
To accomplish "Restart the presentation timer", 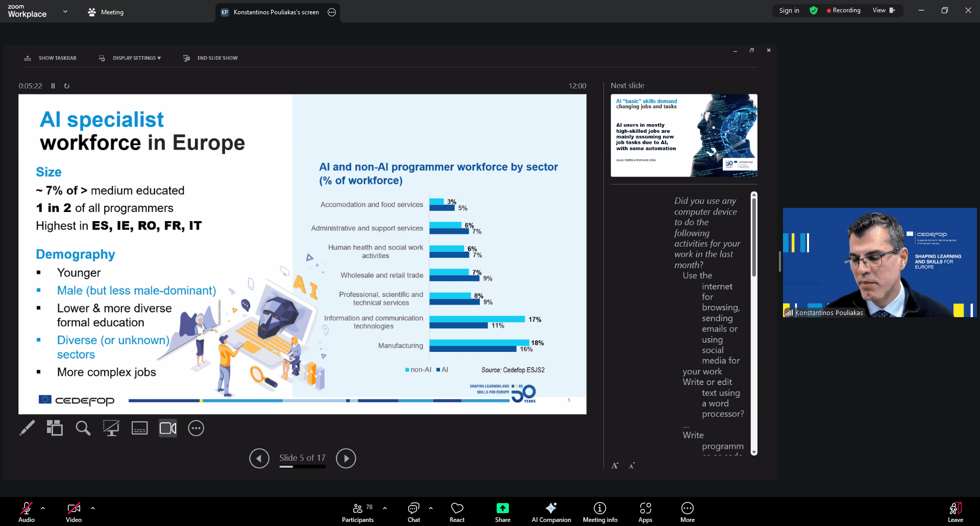I will pos(67,86).
